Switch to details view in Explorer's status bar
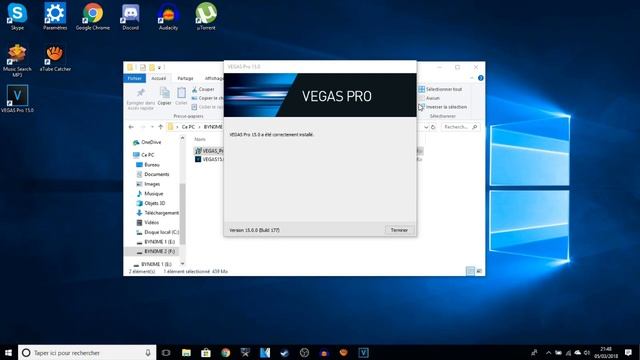Screen dimensions: 640x360 click(x=470, y=271)
